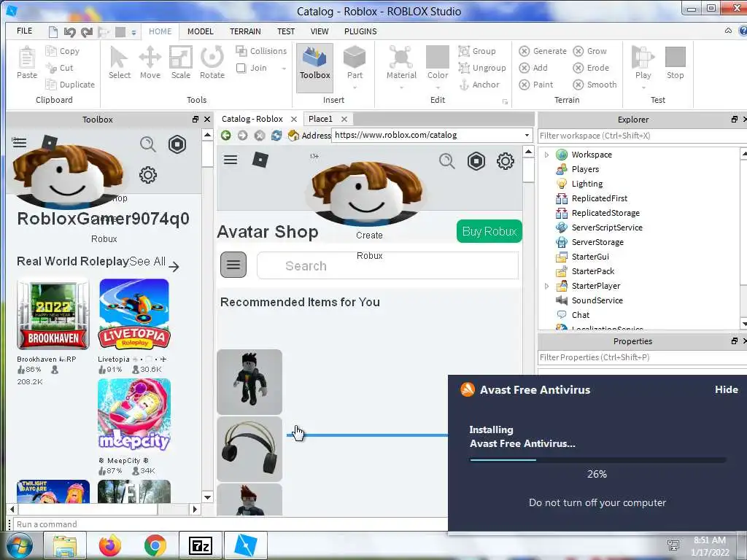Activate the Move tool
Screen dimensions: 747x560
pyautogui.click(x=150, y=63)
